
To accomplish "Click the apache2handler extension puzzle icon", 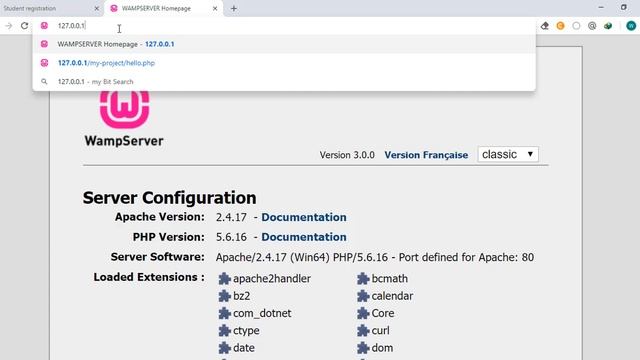I will (224, 279).
